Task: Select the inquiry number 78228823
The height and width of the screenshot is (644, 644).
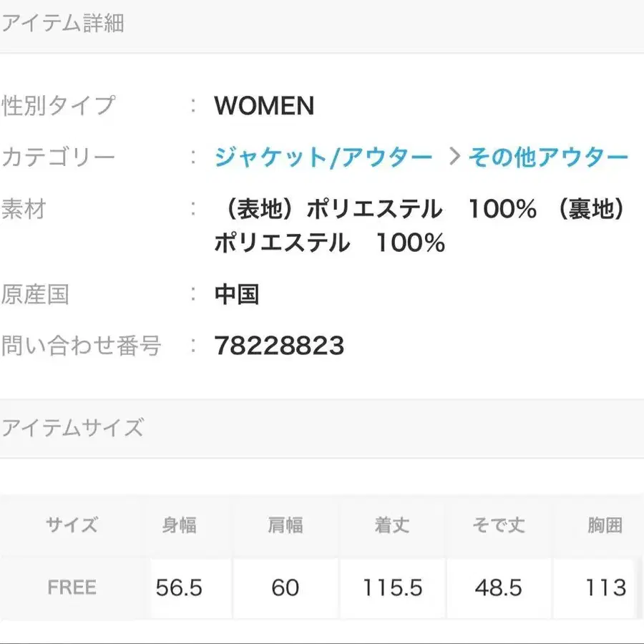Action: [278, 346]
